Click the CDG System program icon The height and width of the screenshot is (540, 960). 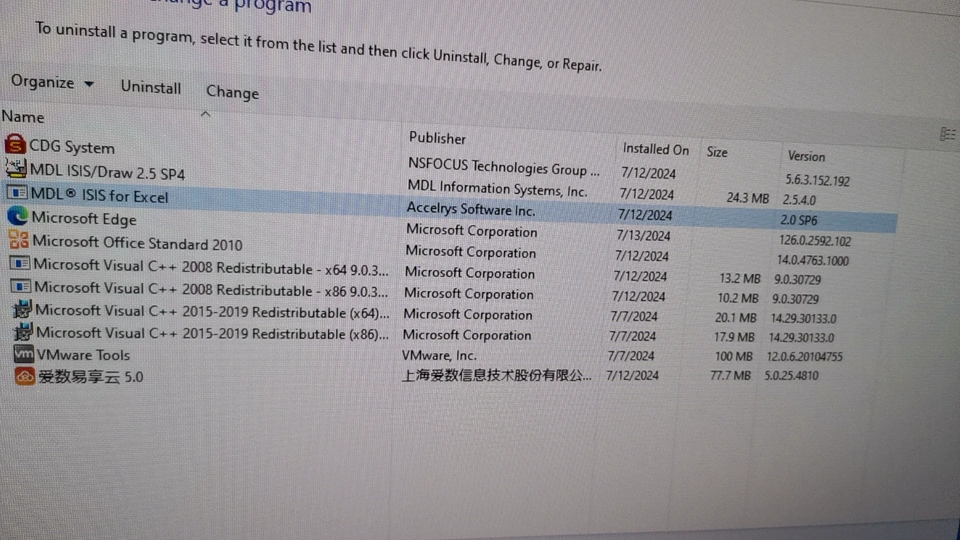15,145
